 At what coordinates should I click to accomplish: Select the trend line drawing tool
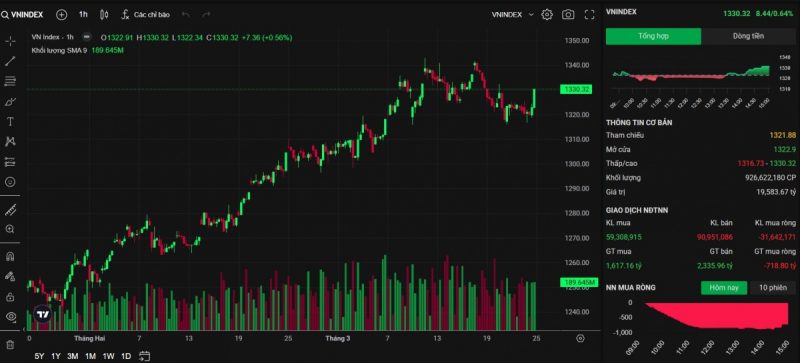point(10,61)
